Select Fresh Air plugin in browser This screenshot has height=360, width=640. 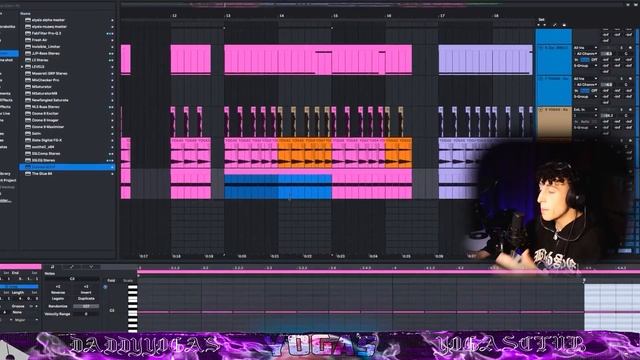tap(67, 40)
